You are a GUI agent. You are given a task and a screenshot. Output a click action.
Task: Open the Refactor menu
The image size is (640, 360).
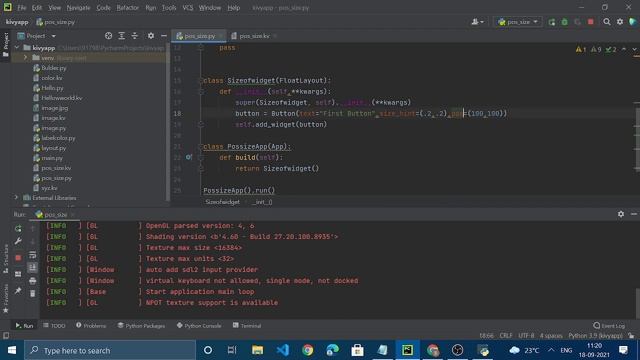point(127,8)
